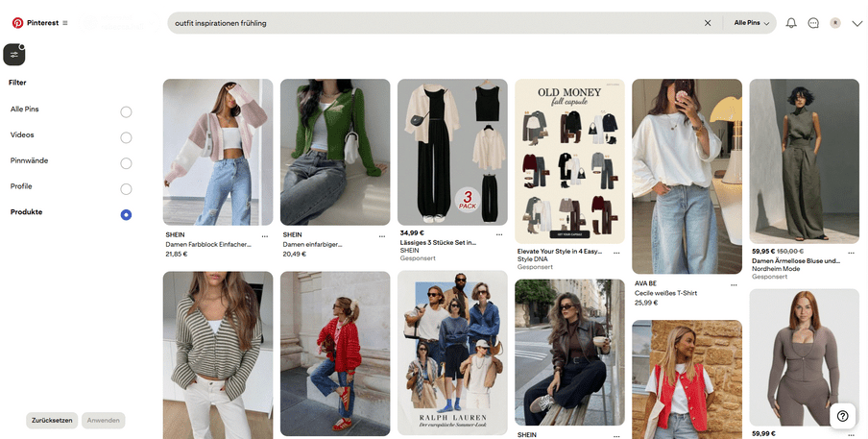This screenshot has height=439, width=868.
Task: Click the Anwenden button
Action: pos(104,420)
